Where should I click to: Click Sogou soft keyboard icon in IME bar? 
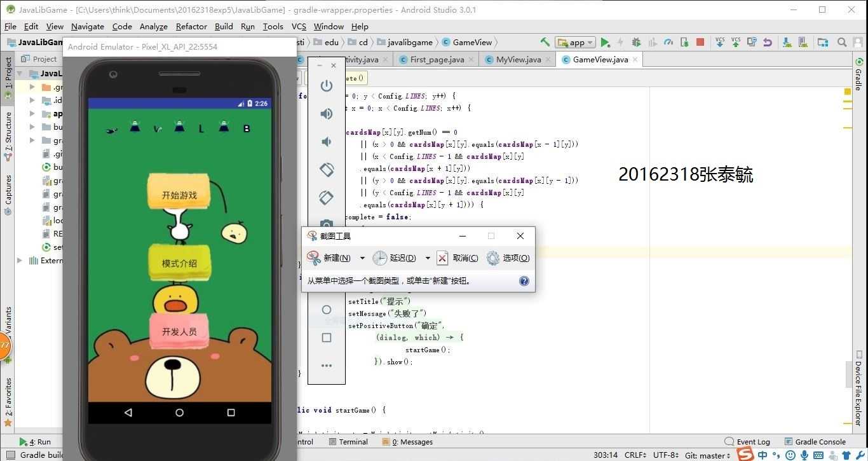[820, 455]
